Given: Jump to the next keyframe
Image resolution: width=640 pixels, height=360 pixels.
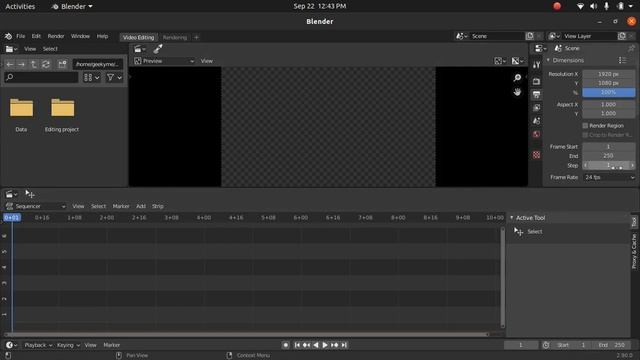Looking at the screenshot, I should [x=335, y=345].
